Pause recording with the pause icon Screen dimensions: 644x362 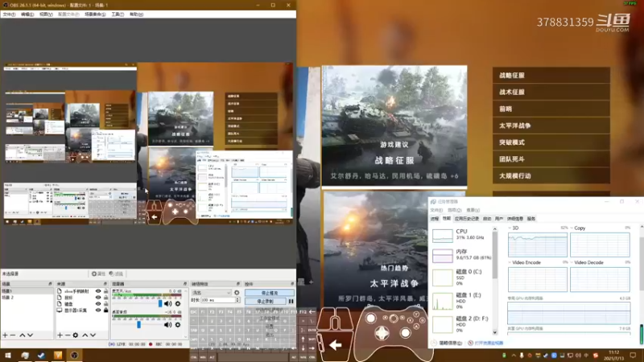[291, 301]
